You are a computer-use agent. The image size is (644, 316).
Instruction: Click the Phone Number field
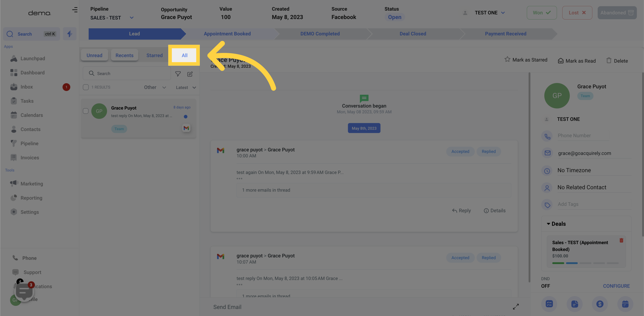tap(583, 136)
